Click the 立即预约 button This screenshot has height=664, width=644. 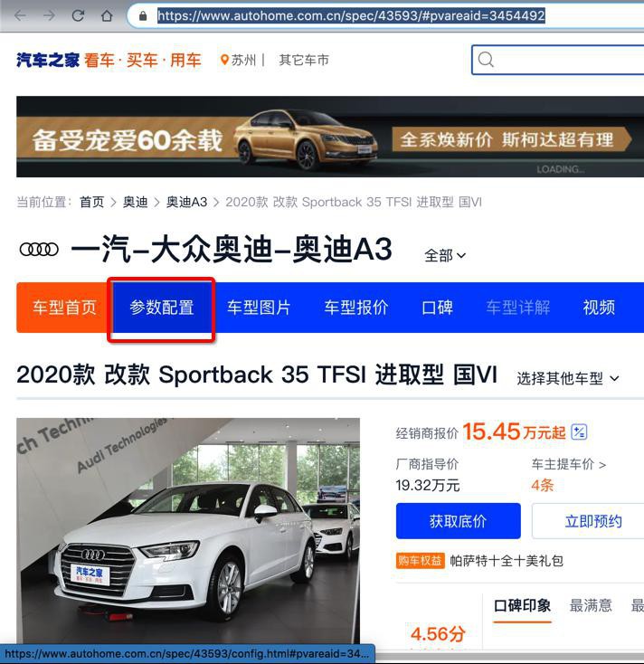(592, 521)
